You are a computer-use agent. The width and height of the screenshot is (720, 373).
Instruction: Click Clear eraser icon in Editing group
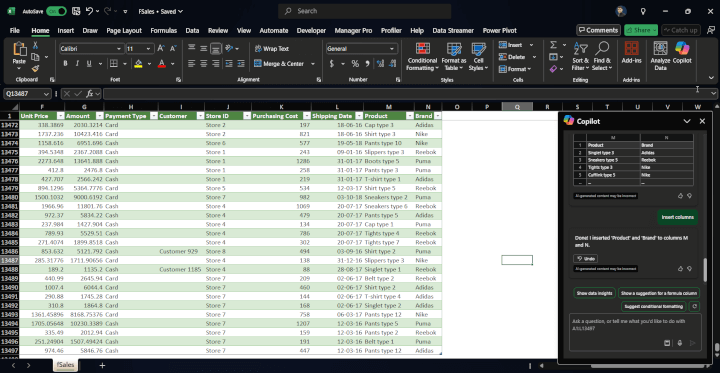553,69
